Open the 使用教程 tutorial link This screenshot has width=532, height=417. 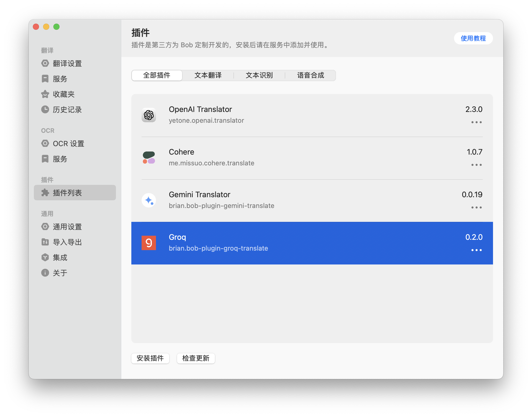coord(473,39)
